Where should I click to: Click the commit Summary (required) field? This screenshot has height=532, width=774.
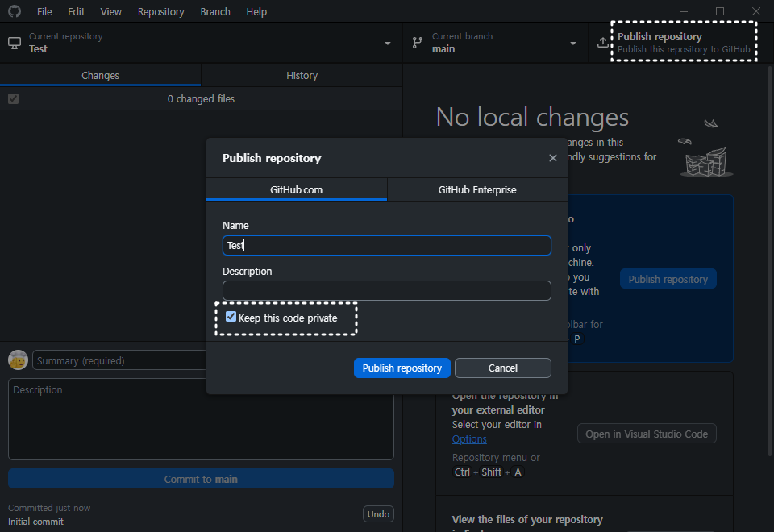point(119,360)
